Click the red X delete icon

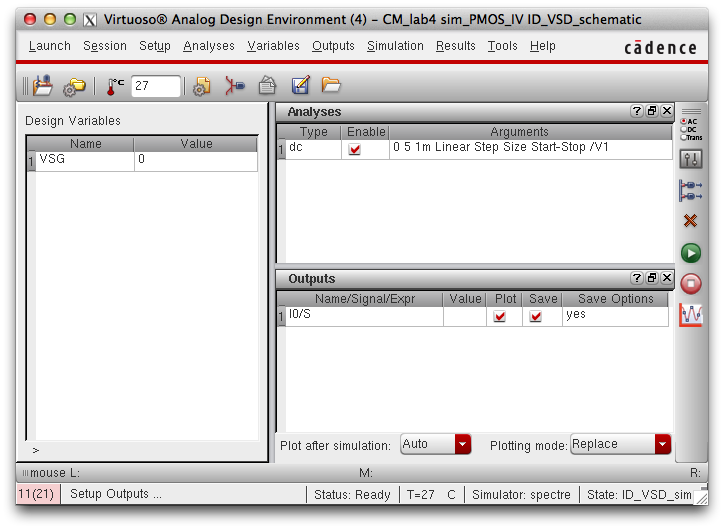point(690,221)
